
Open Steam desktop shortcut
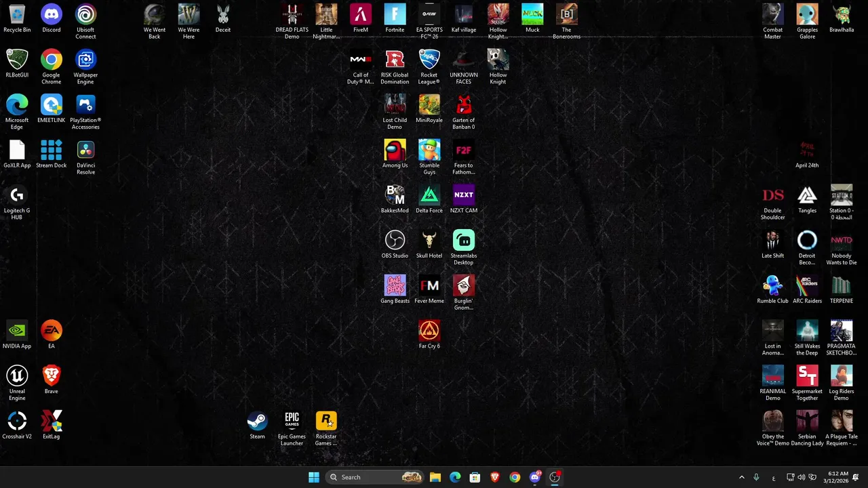[x=257, y=426]
